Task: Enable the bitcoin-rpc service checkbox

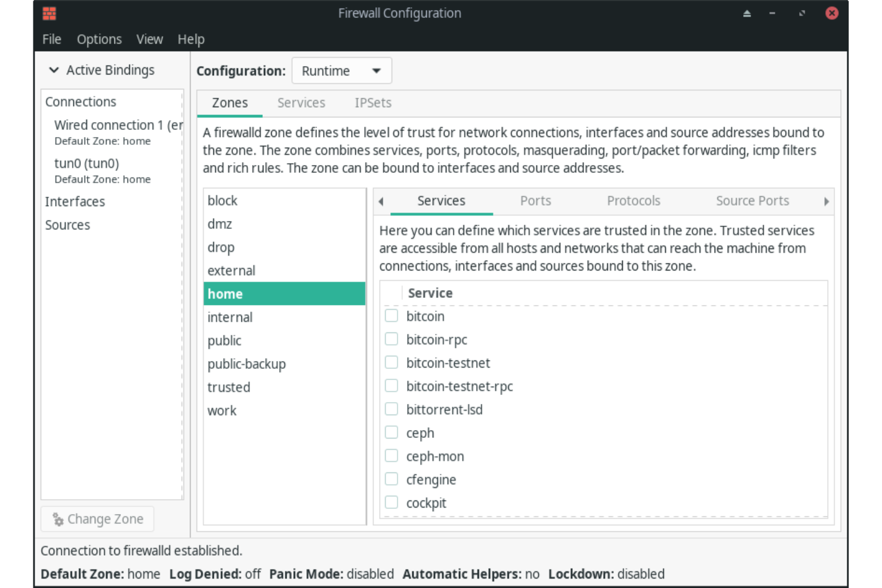Action: point(392,339)
